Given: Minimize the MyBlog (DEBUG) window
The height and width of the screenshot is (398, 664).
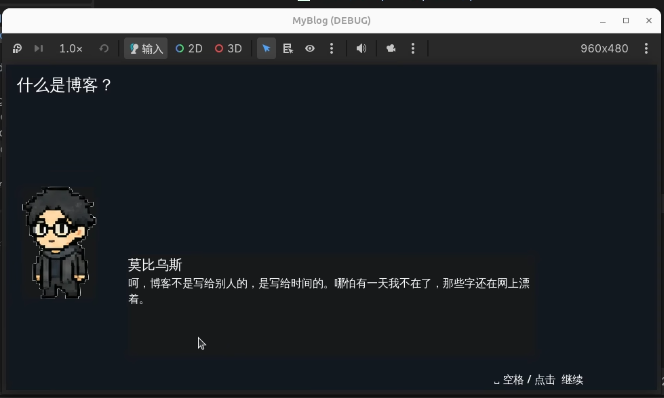Looking at the screenshot, I should pyautogui.click(x=603, y=21).
